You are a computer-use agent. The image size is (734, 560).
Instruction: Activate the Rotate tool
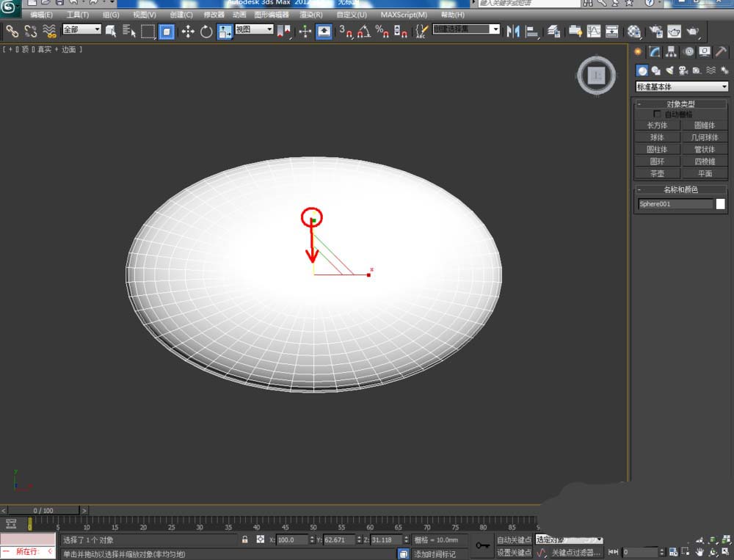(x=206, y=31)
